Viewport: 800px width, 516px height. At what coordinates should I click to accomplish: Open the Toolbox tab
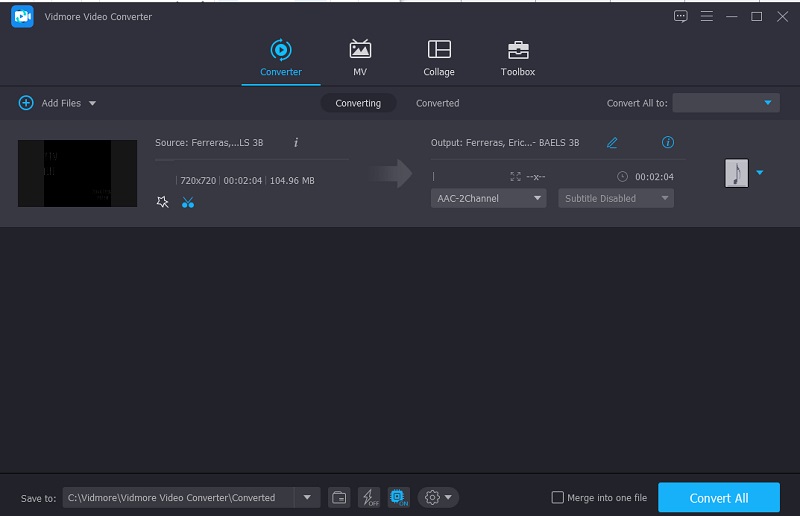[x=517, y=58]
